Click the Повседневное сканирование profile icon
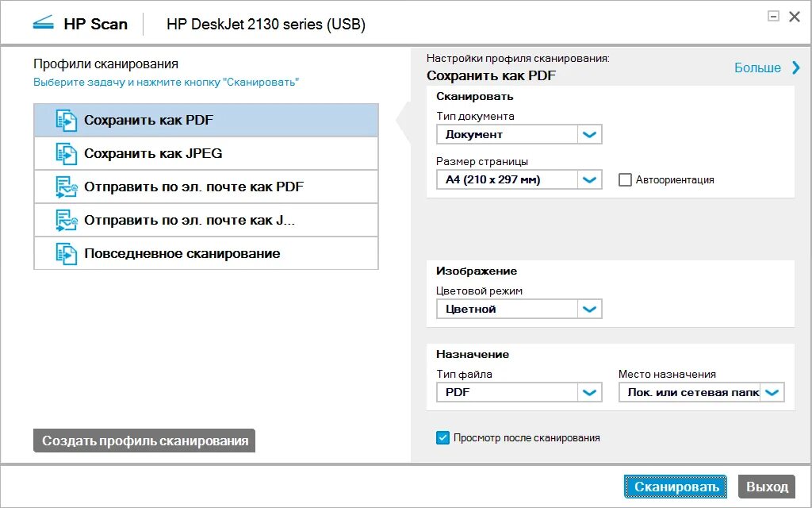The height and width of the screenshot is (508, 812). pos(67,253)
